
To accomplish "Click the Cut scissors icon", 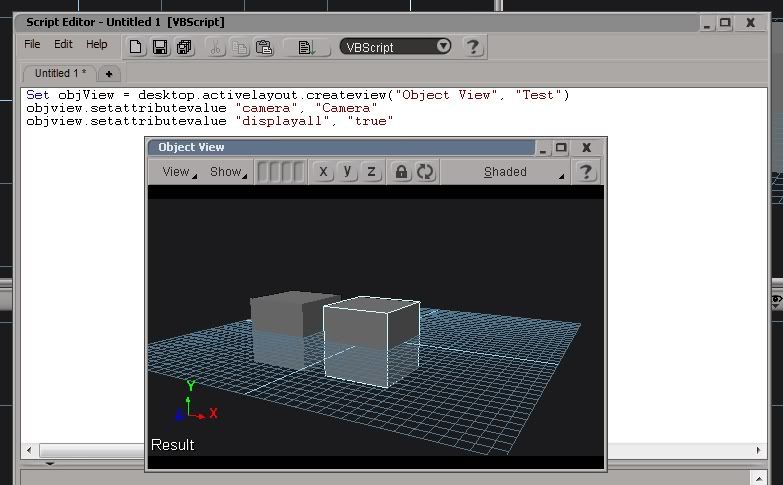I will tap(216, 47).
